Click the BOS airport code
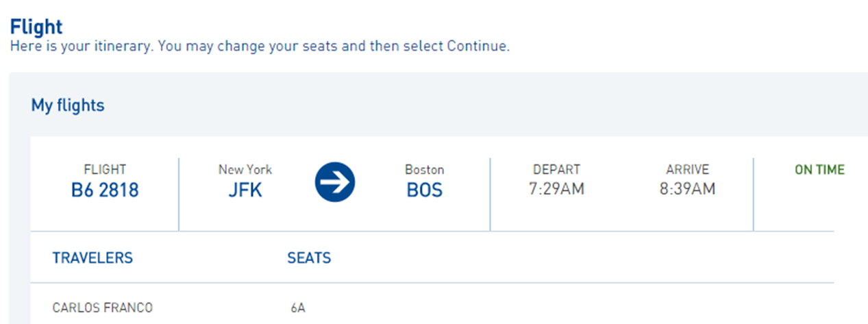Image resolution: width=868 pixels, height=324 pixels. pyautogui.click(x=425, y=190)
